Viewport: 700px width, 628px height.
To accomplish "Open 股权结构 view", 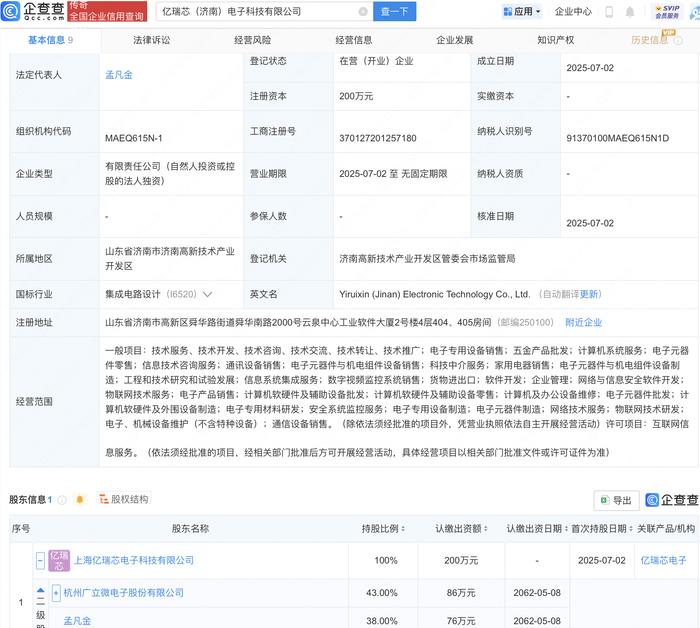I will (x=124, y=499).
